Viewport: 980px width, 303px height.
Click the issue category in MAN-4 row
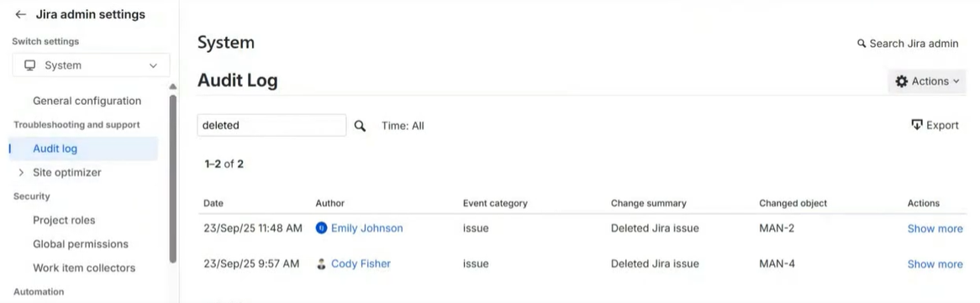click(x=476, y=264)
